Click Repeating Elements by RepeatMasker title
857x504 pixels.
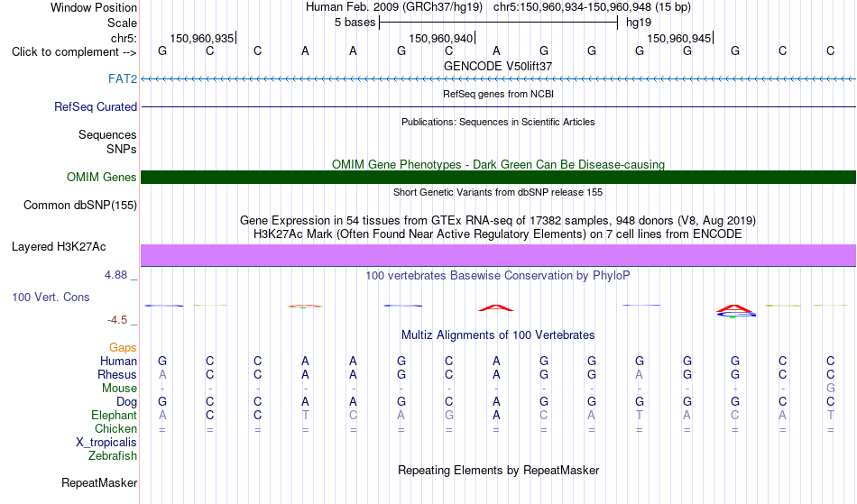coord(499,471)
